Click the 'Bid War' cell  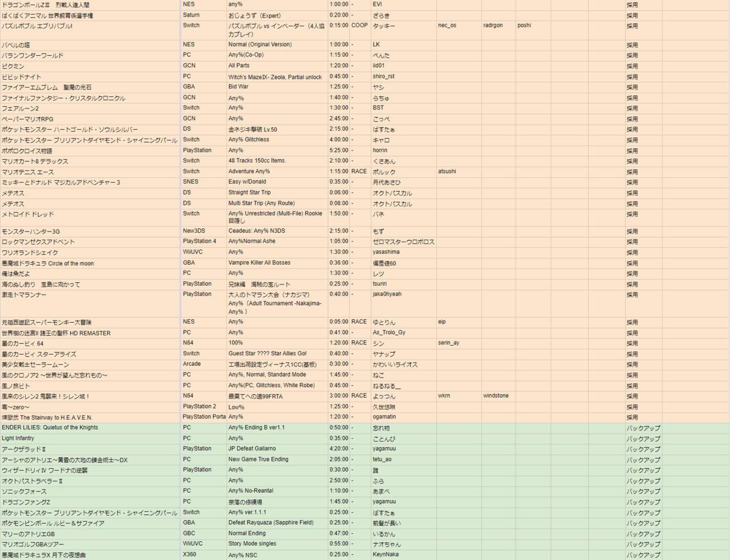tap(277, 87)
